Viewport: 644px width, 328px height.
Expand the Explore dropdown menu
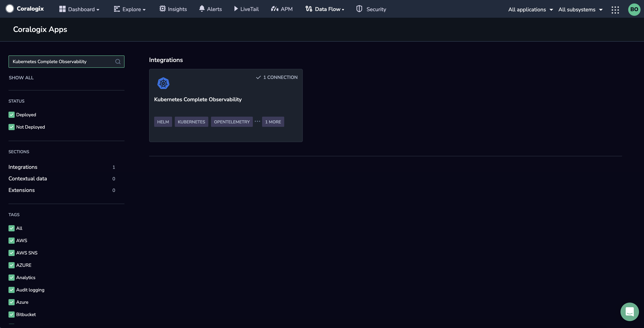point(144,10)
